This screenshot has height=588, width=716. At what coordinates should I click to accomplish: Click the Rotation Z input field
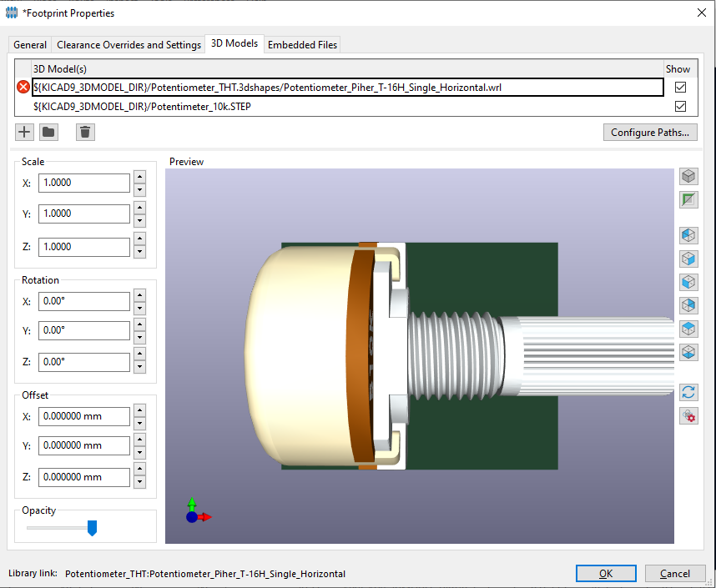tap(84, 362)
